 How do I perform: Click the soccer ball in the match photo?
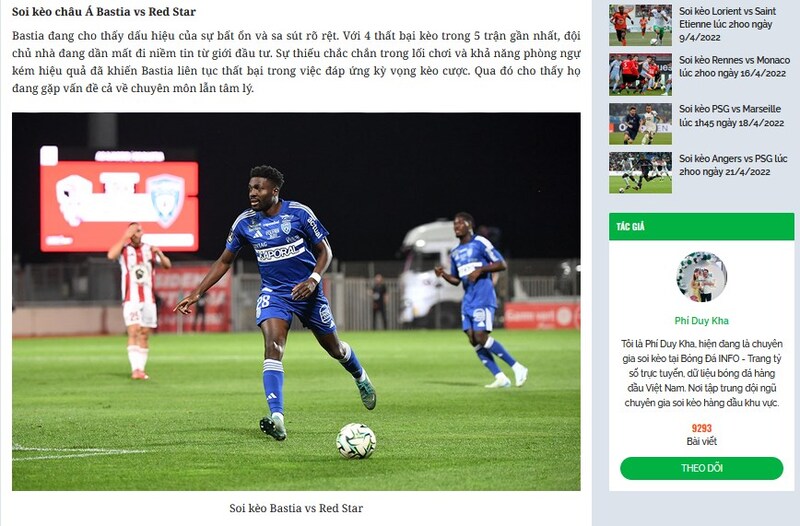(x=356, y=441)
